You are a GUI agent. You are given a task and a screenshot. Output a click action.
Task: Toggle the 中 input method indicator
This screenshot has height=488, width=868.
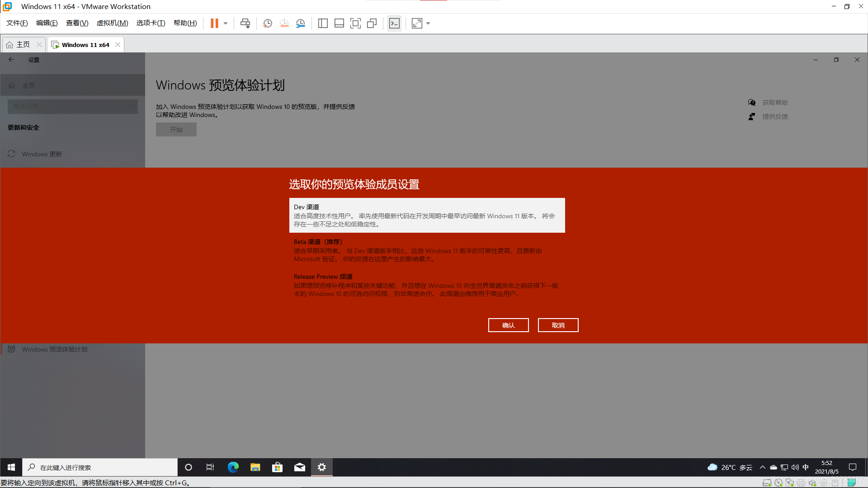(x=806, y=467)
